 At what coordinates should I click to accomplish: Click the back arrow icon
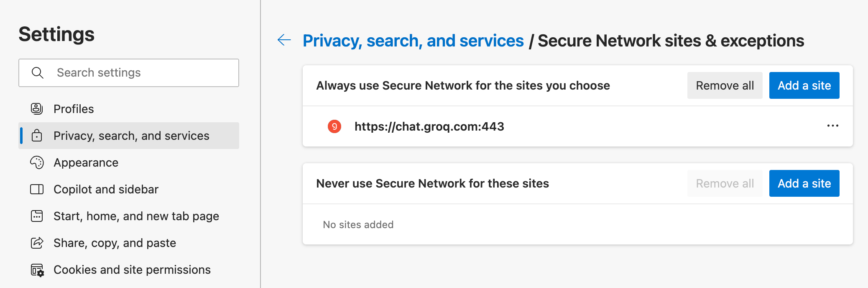coord(284,40)
